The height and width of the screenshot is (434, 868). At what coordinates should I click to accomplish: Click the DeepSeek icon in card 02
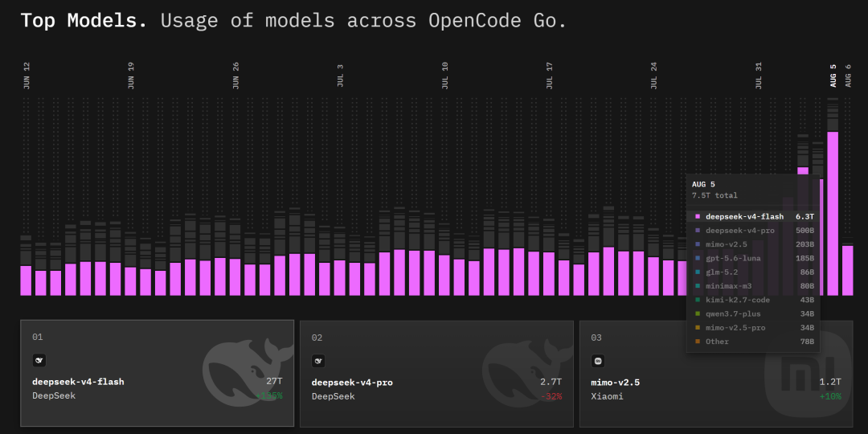[x=318, y=362]
